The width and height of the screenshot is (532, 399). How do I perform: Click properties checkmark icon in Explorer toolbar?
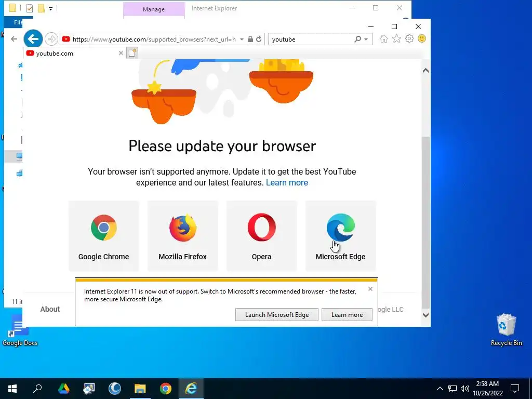point(30,8)
